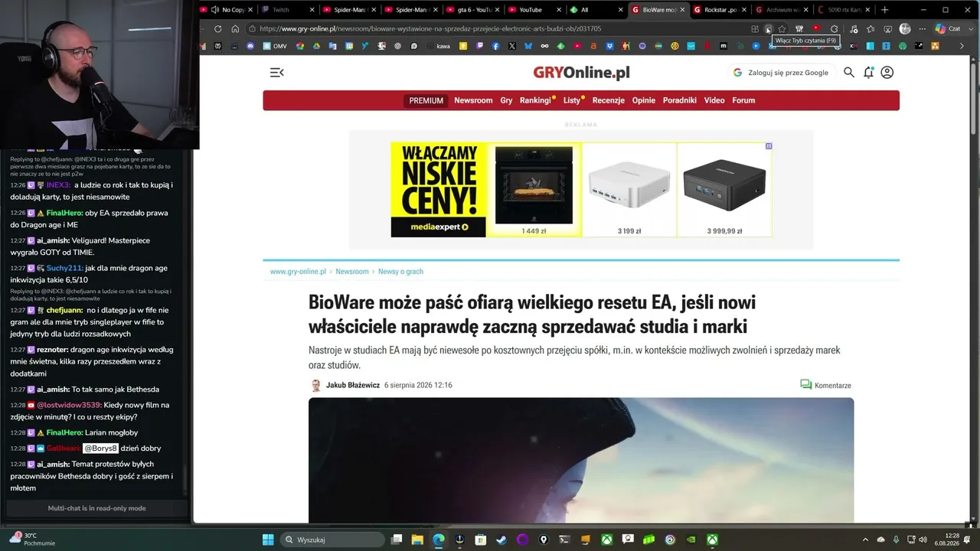Open the Forum navigation item
Viewport: 980px width, 551px height.
743,100
